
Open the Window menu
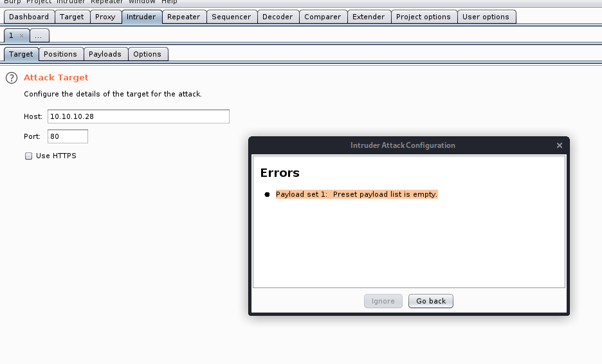(141, 1)
